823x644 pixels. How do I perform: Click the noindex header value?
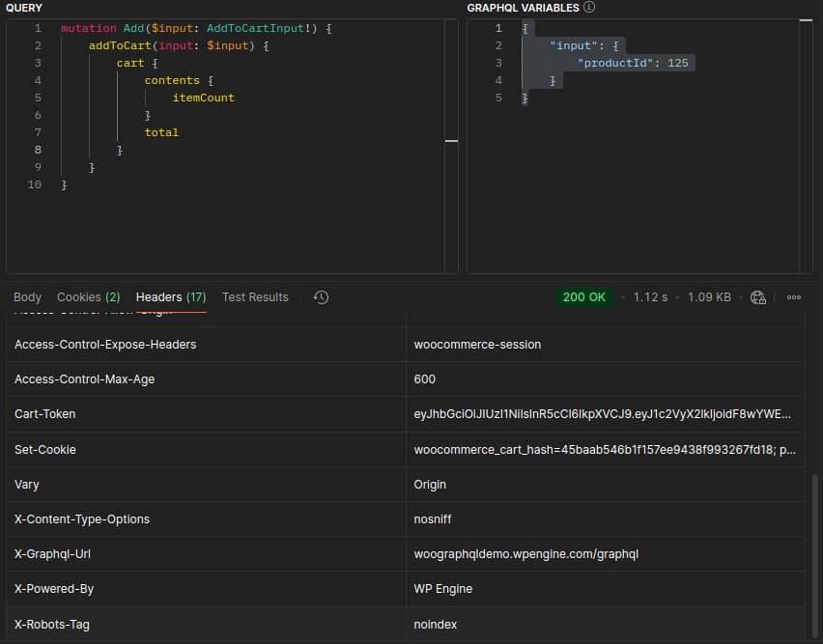click(435, 624)
